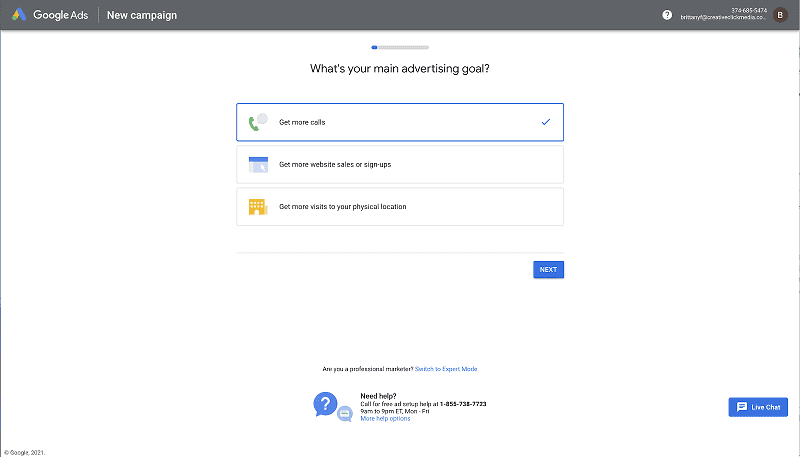Open the help question mark icon in header
The image size is (800, 457).
click(x=667, y=15)
